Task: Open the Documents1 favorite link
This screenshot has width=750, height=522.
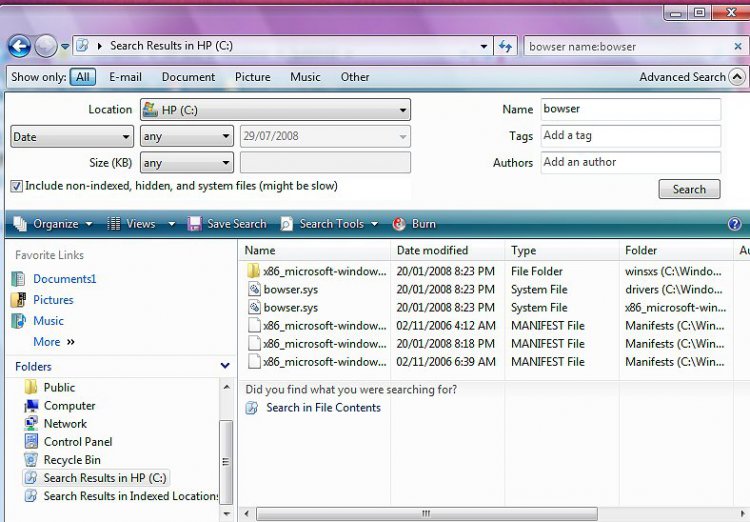Action: click(65, 279)
